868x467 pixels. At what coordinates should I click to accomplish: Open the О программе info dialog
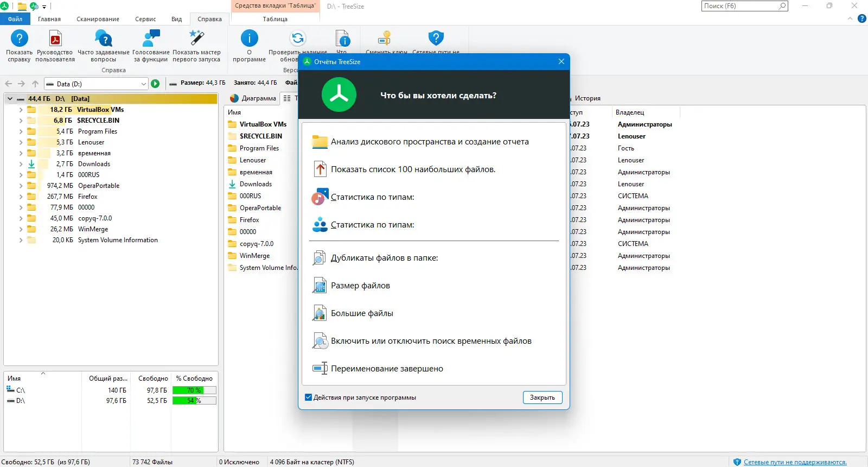coord(250,39)
